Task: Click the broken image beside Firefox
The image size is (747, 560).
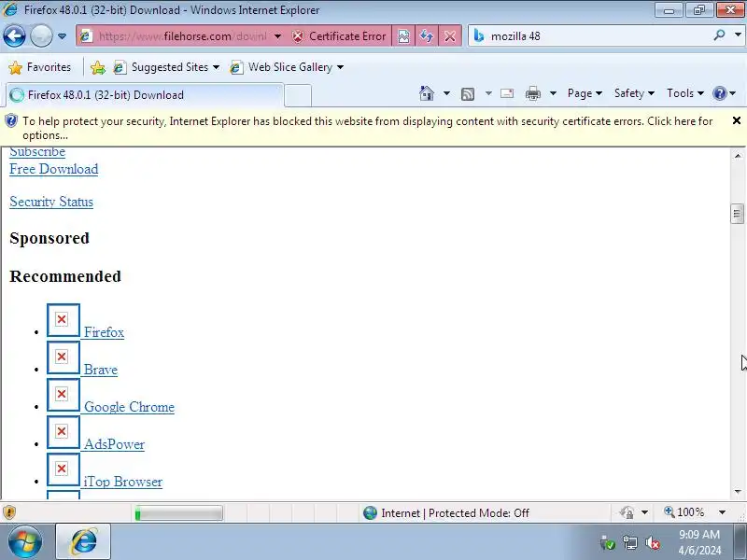Action: tap(63, 320)
